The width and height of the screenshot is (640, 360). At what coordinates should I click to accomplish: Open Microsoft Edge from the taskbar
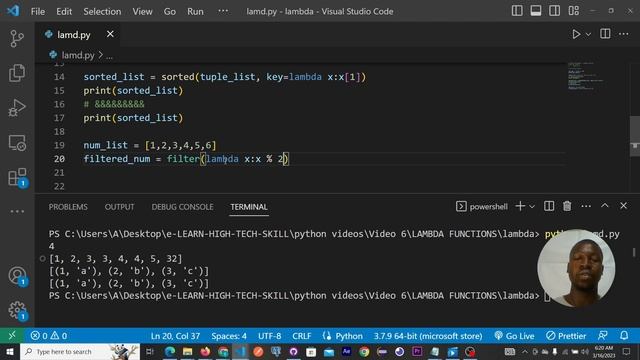pyautogui.click(x=170, y=351)
